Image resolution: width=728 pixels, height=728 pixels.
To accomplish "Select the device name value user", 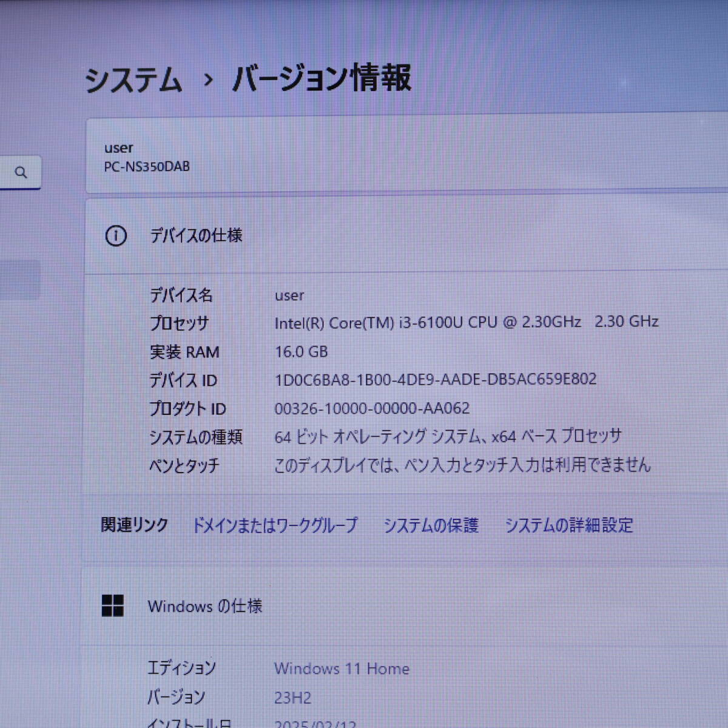I will coord(289,295).
